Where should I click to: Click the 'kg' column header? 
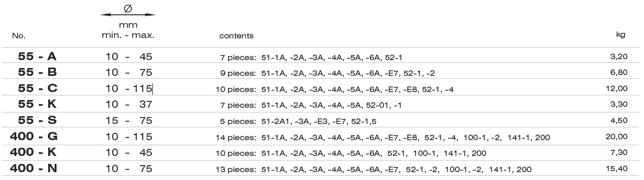[621, 35]
